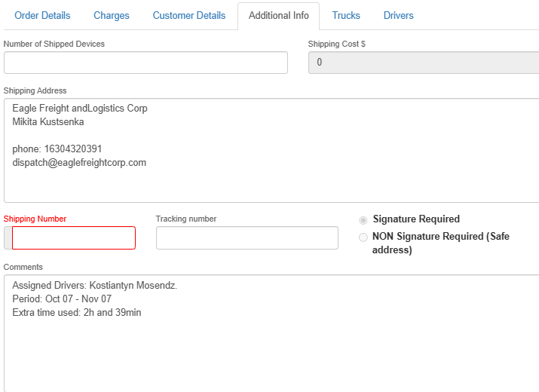This screenshot has height=392, width=539.
Task: Focus the red-outlined Shipping Number input
Action: click(x=74, y=238)
